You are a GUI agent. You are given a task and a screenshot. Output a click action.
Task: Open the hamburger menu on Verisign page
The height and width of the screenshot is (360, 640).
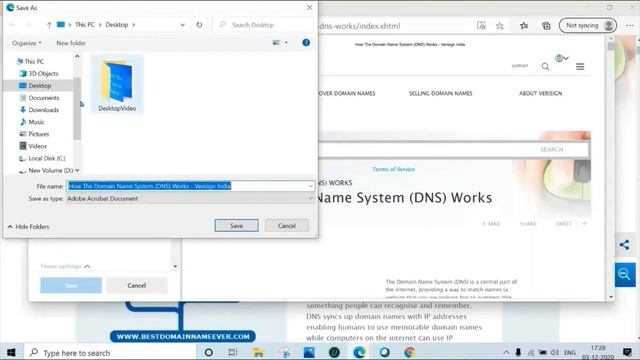click(580, 66)
